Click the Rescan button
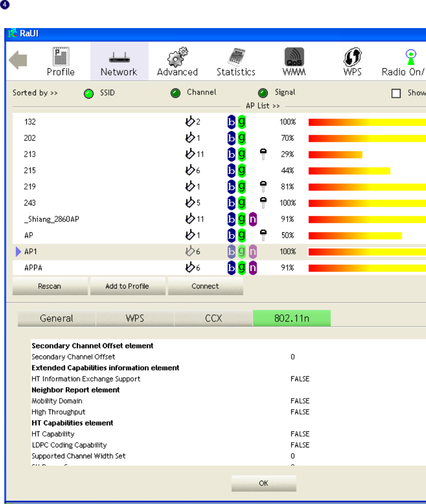This screenshot has width=426, height=504. [50, 286]
